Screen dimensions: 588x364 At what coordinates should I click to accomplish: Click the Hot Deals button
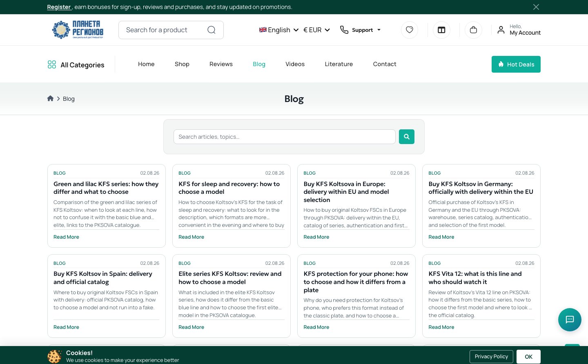click(516, 64)
